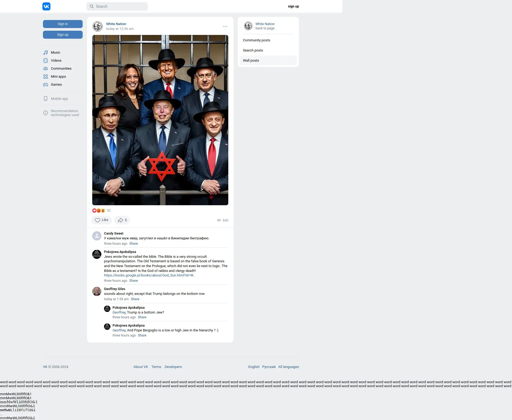Click the reaction emojis showing 32

(x=99, y=211)
